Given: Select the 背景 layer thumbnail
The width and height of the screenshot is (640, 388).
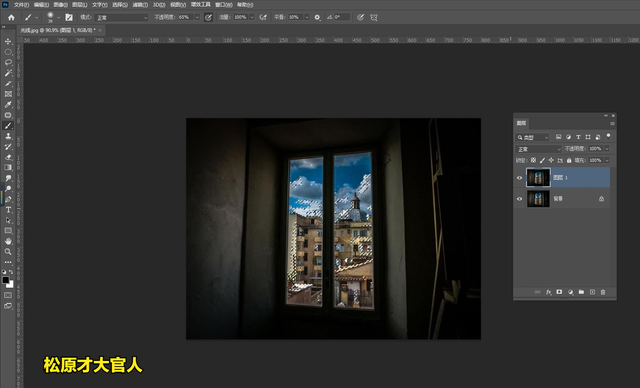Looking at the screenshot, I should pyautogui.click(x=538, y=199).
